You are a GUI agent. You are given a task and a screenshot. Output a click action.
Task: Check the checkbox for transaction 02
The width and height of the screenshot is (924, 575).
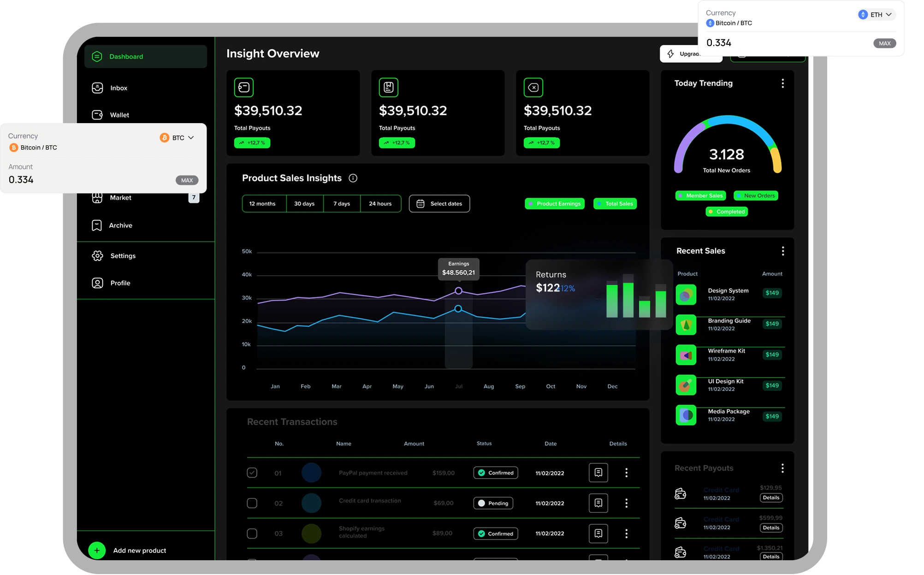(252, 503)
